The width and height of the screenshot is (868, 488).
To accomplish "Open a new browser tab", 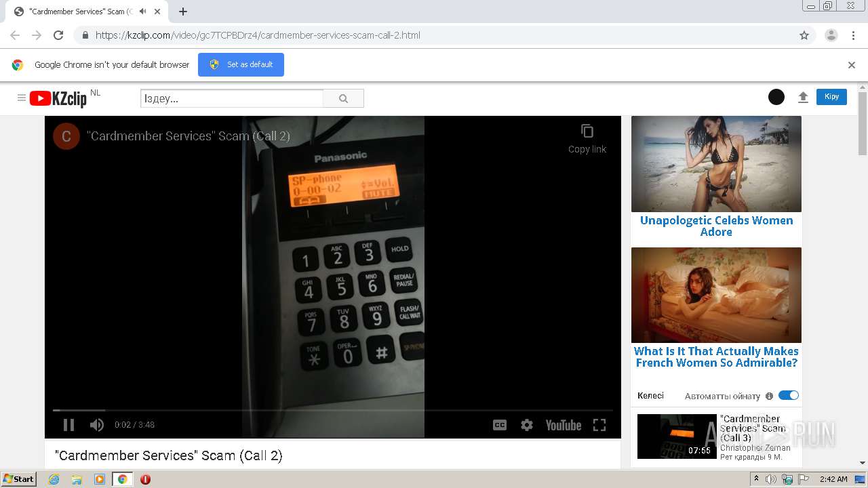I will [183, 12].
